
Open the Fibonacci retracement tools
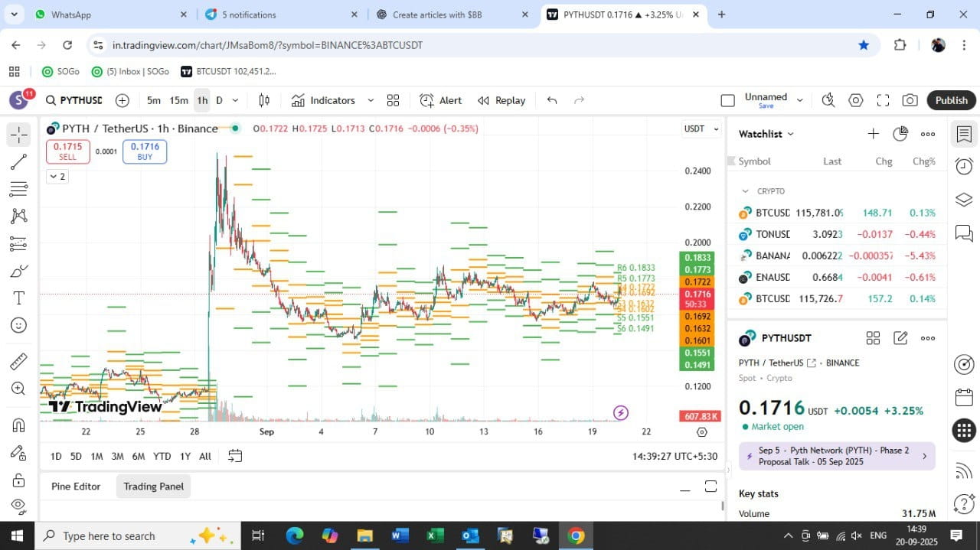19,189
